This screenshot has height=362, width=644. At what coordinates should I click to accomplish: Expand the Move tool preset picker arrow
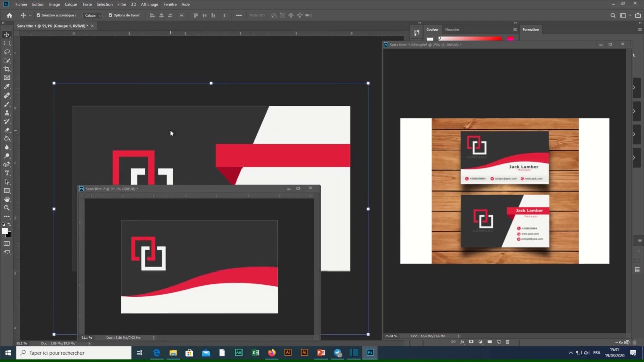coord(30,15)
